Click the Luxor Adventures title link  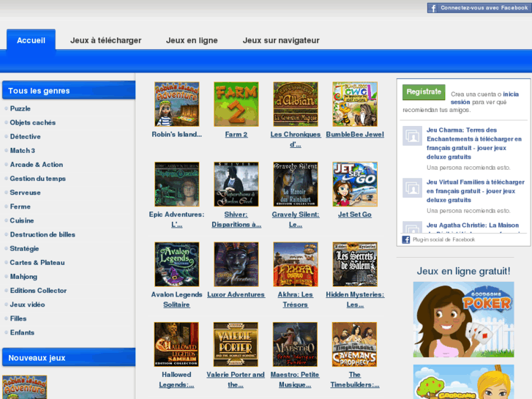click(x=236, y=295)
